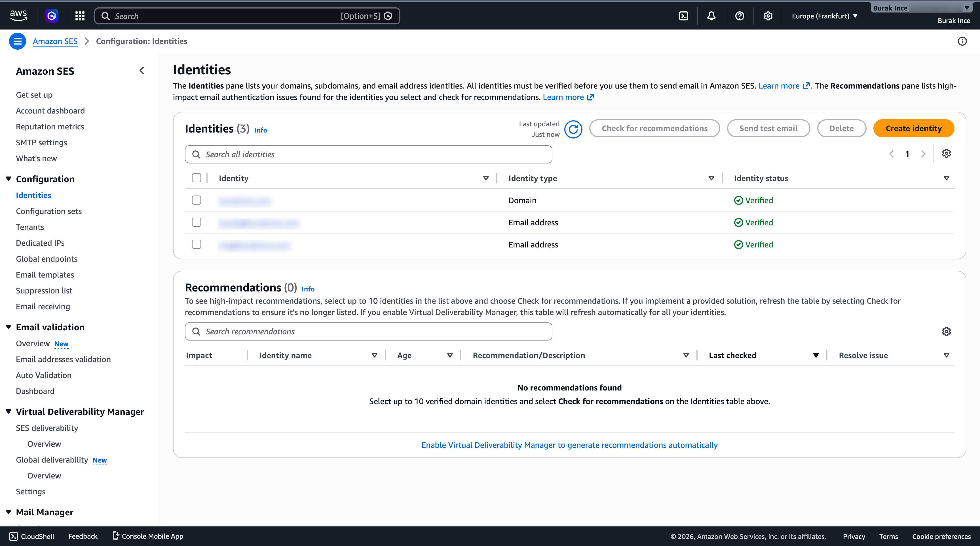Sort recommendations by Age column
980x546 pixels.
click(x=450, y=355)
